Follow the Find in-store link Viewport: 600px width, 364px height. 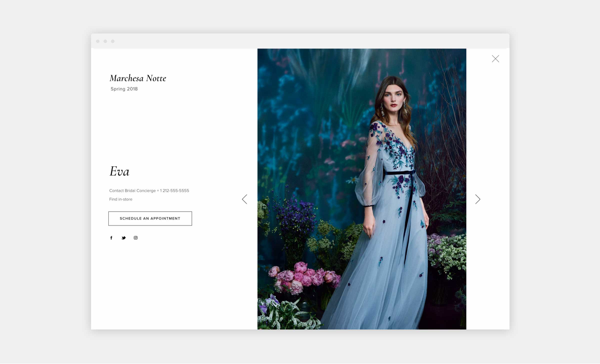121,199
